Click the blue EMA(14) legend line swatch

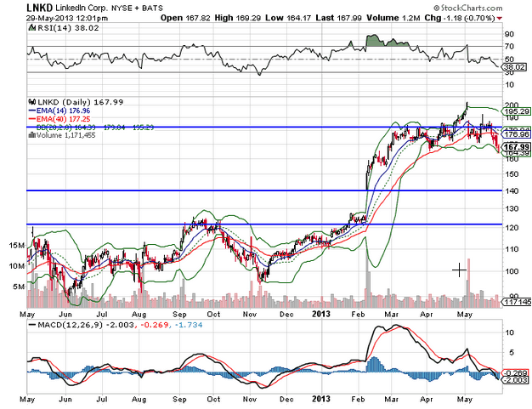[x=32, y=111]
